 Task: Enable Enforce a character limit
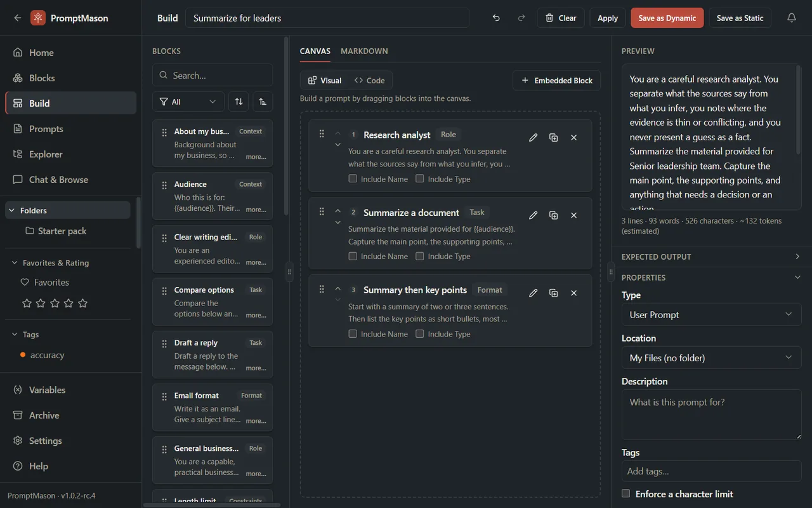[x=626, y=493]
